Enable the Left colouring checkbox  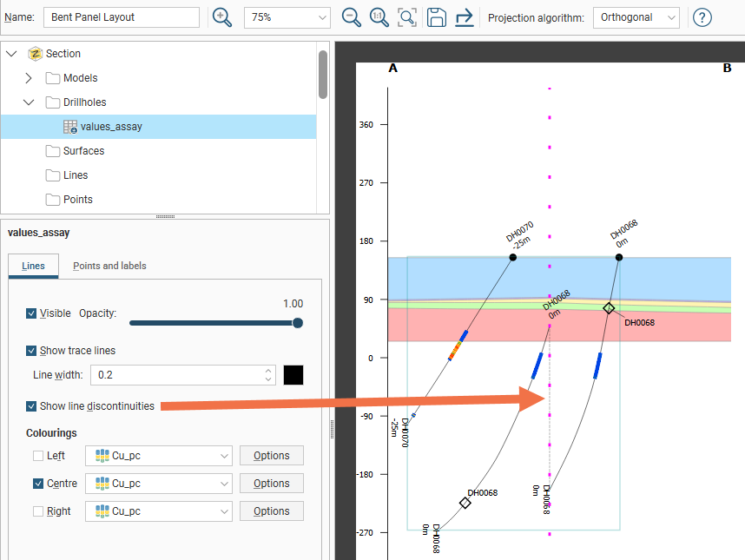tap(38, 456)
